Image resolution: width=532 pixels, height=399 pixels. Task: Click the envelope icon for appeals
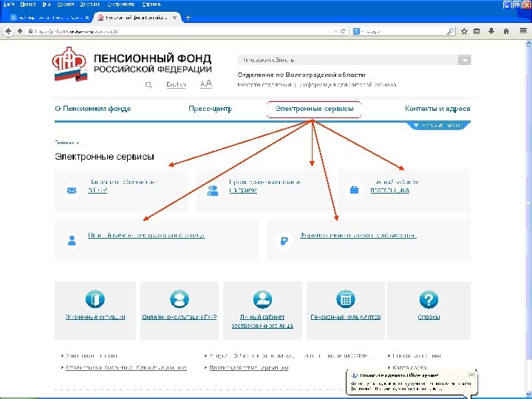[72, 191]
